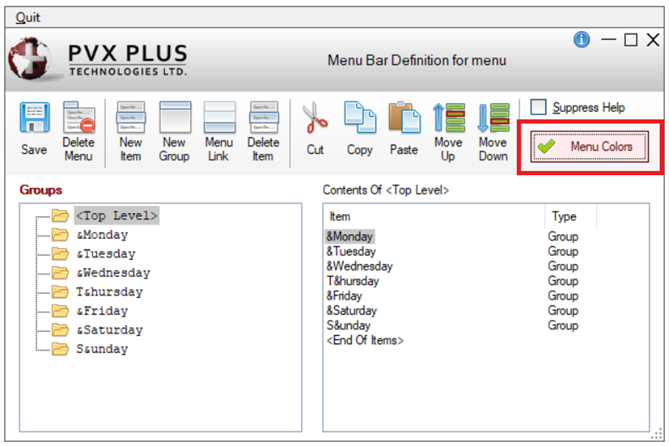Screen dimensions: 669x446
Task: Click the Save floppy disk icon
Action: pos(36,119)
